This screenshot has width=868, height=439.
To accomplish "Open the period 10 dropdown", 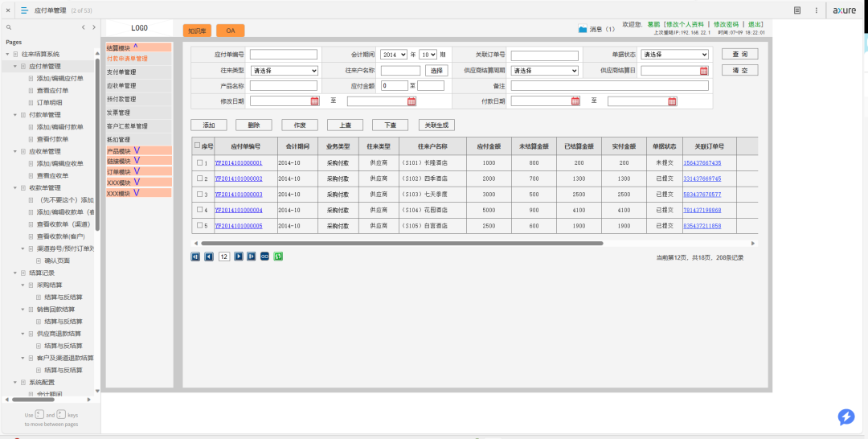I will [x=428, y=54].
